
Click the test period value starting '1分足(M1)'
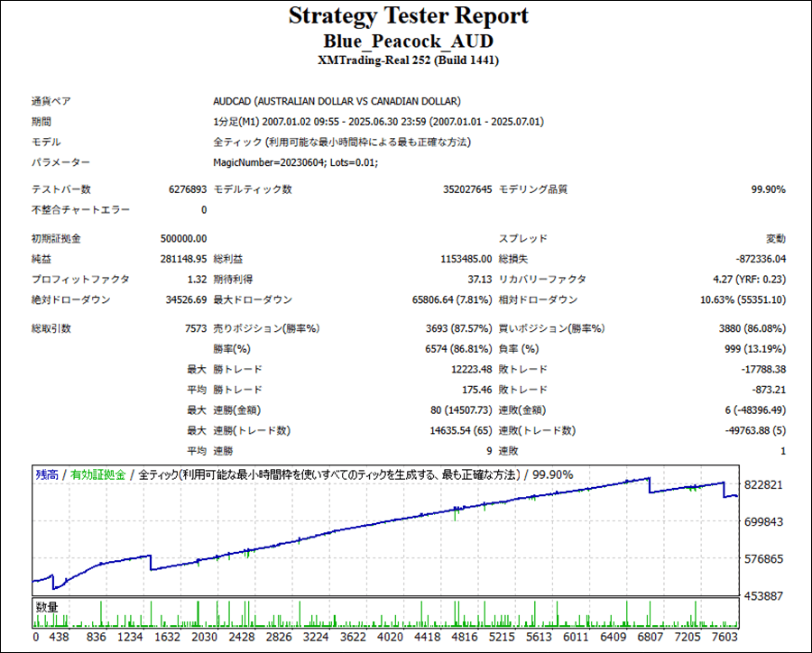pyautogui.click(x=379, y=122)
